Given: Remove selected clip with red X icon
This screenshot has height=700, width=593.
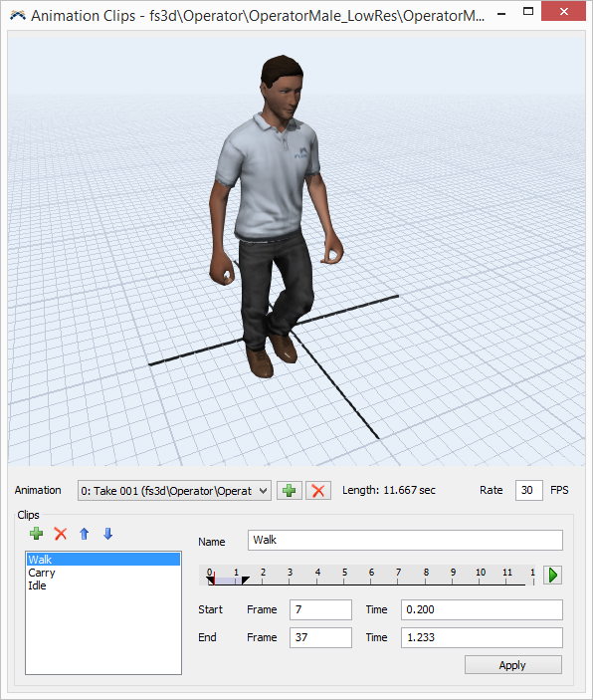Looking at the screenshot, I should [61, 533].
